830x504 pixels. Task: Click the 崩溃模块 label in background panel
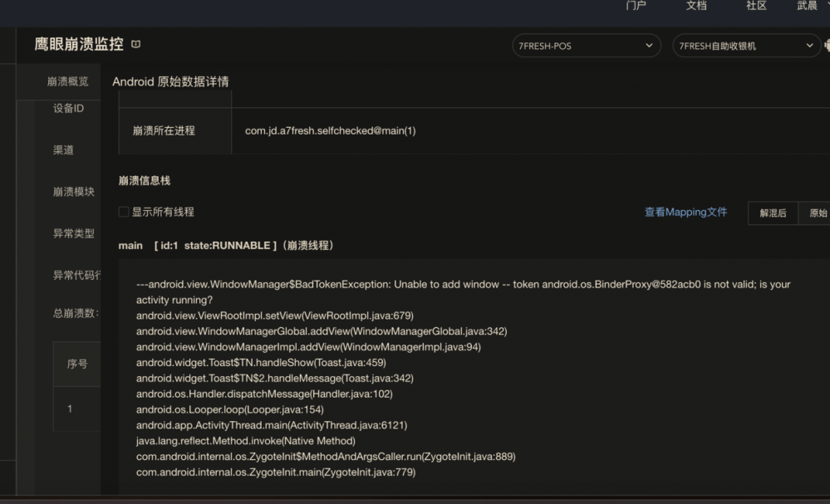point(74,192)
